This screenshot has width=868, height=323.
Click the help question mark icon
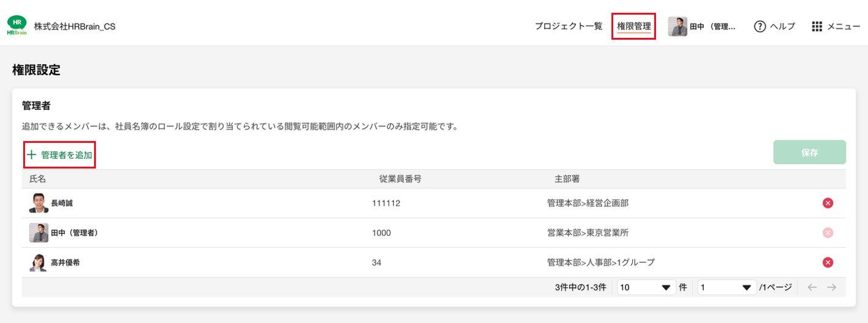760,26
